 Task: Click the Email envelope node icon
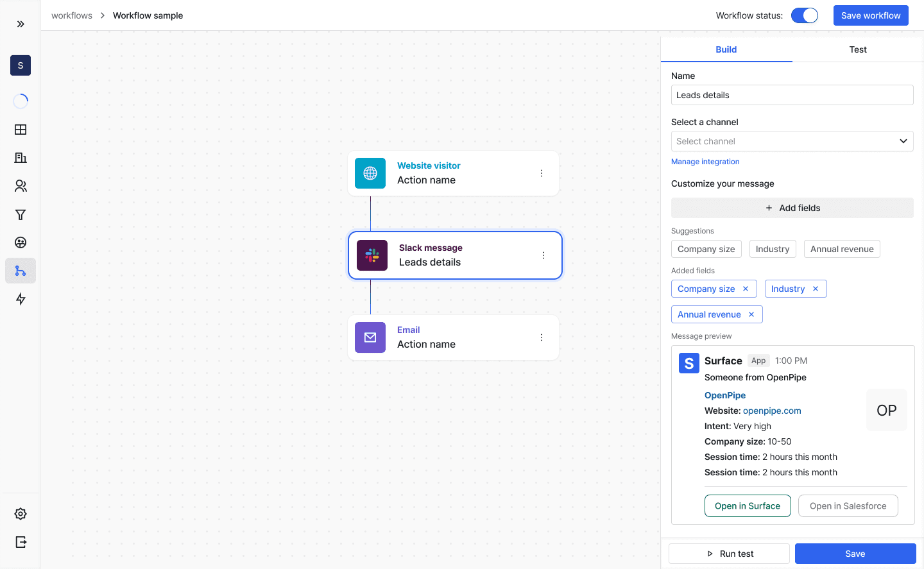pos(370,337)
